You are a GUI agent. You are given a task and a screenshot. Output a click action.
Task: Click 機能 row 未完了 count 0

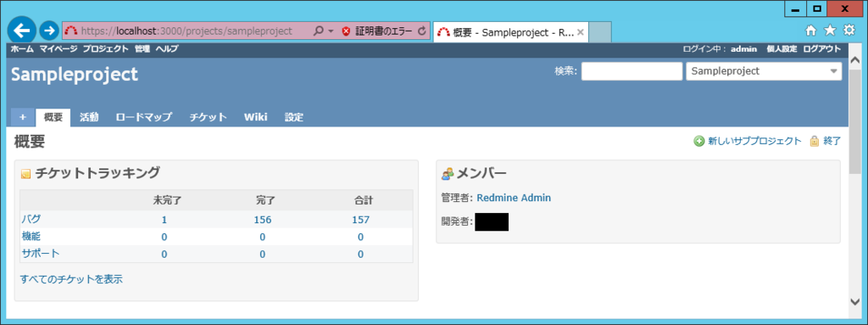[x=164, y=237]
